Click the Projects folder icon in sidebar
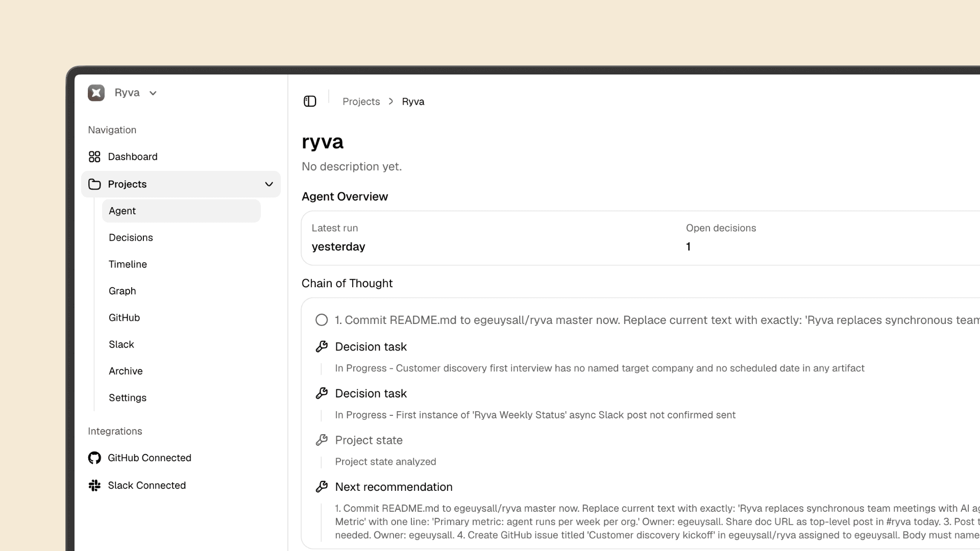980x551 pixels. point(94,184)
